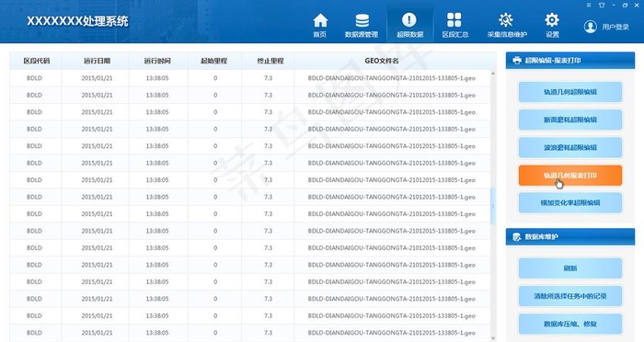This screenshot has width=644, height=342.
Task: Click the 超限编辑-报表打印 panel header
Action: (570, 61)
